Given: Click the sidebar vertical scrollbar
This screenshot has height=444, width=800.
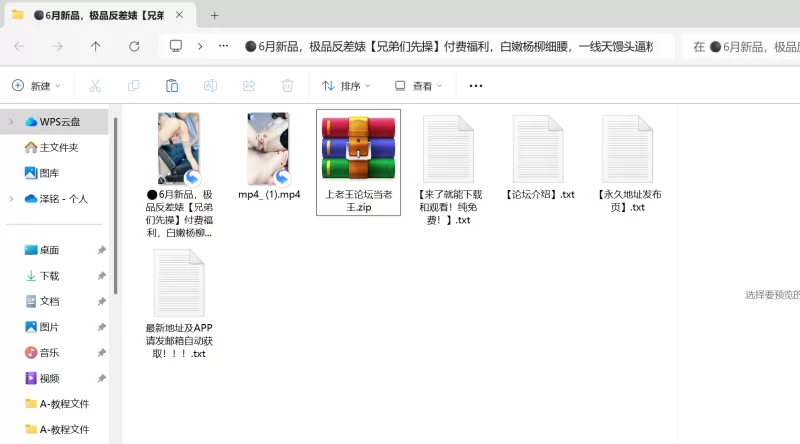Looking at the screenshot, I should tap(116, 206).
